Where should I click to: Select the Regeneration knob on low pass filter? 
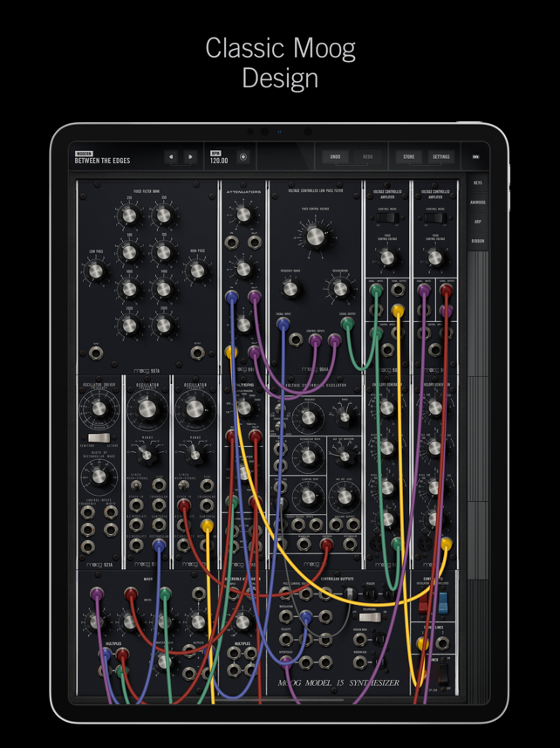point(340,289)
